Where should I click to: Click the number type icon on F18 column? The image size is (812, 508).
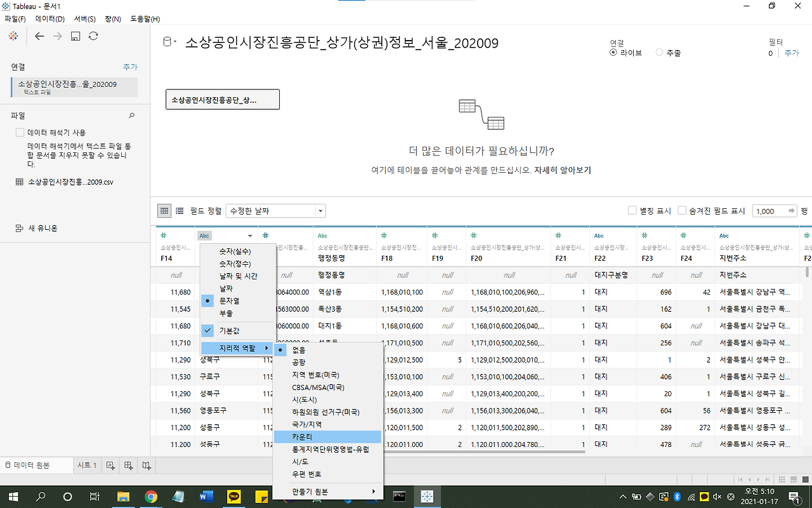pyautogui.click(x=384, y=236)
